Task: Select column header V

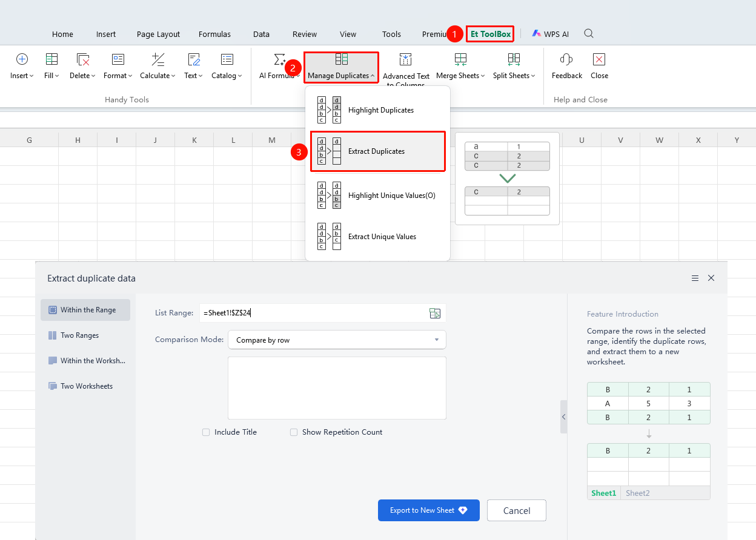Action: click(x=620, y=140)
